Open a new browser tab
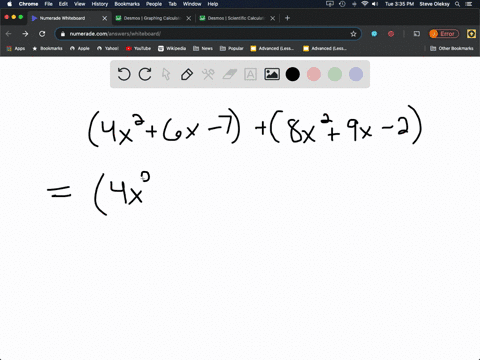This screenshot has height=360, width=480. 287,18
